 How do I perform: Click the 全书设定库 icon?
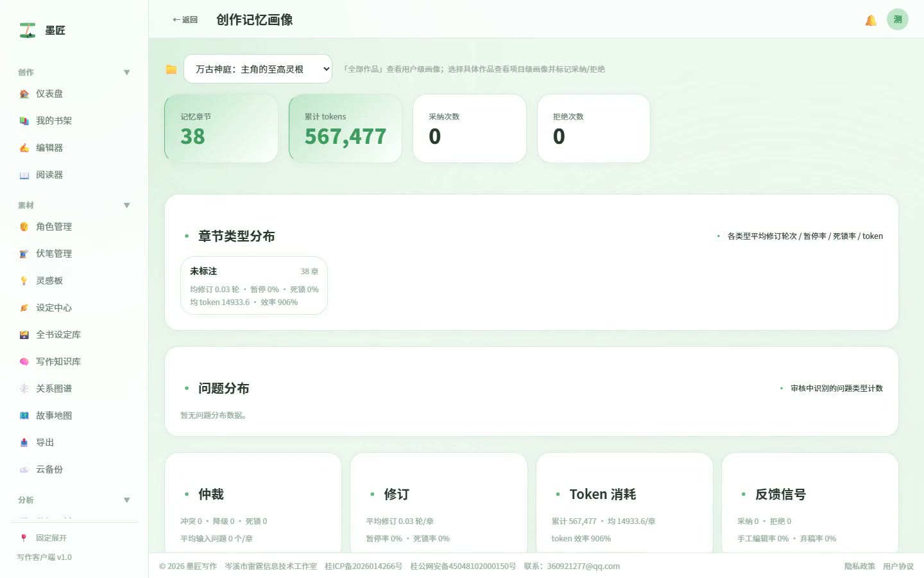pyautogui.click(x=24, y=335)
